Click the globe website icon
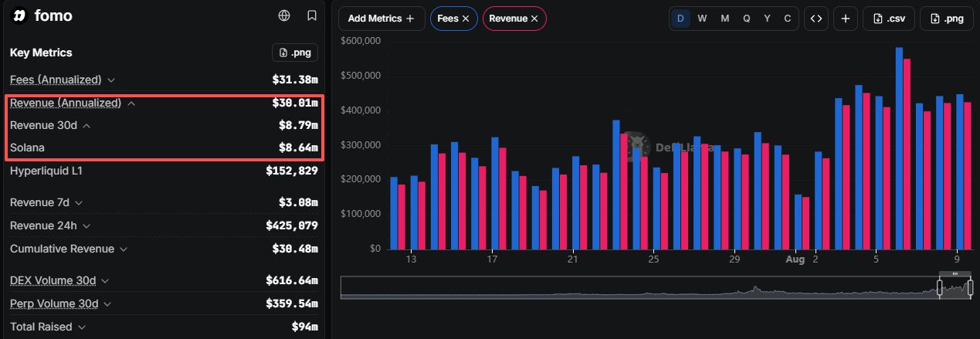This screenshot has height=339, width=980. [x=284, y=15]
